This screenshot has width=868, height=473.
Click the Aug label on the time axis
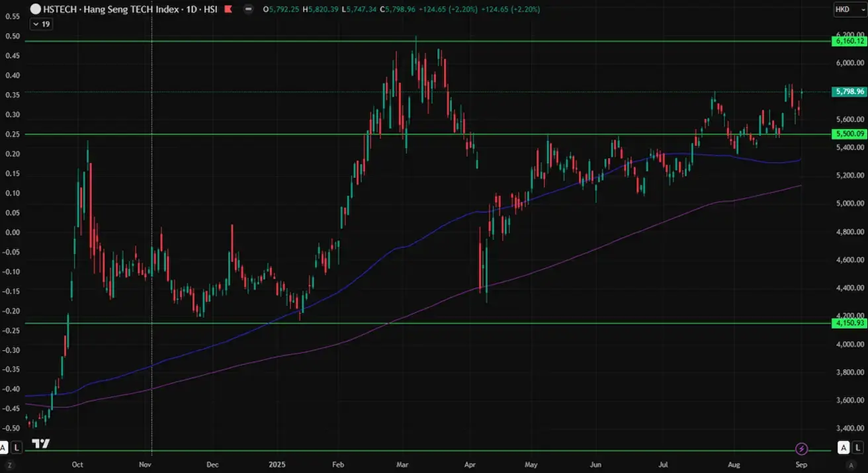tap(732, 464)
